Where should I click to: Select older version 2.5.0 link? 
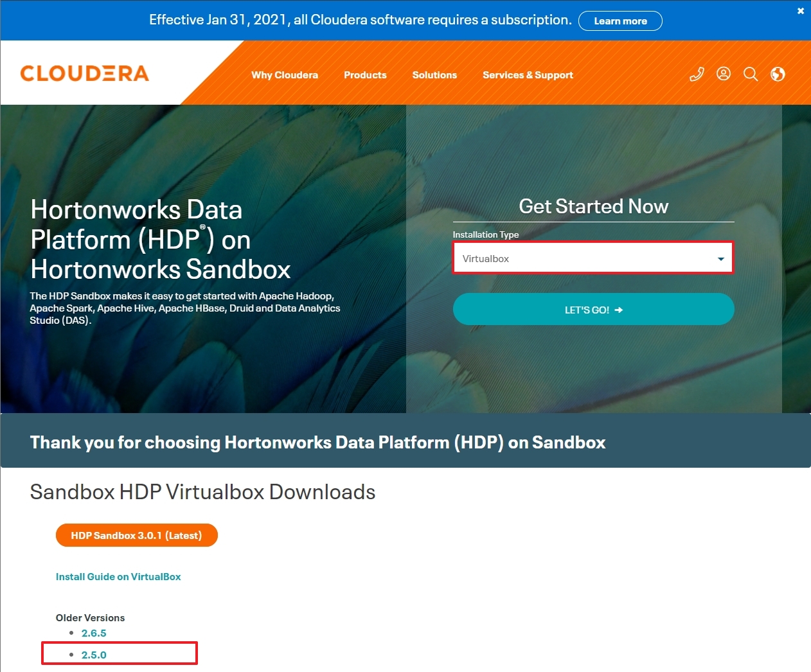(94, 655)
